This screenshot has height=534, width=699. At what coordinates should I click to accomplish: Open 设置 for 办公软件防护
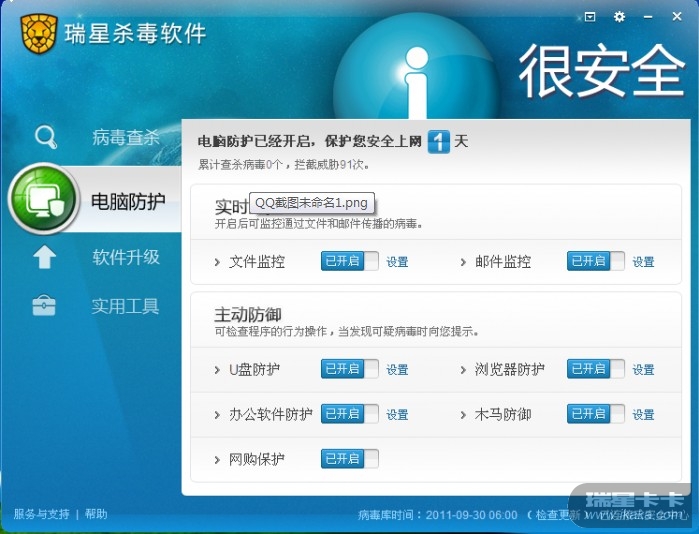(397, 415)
